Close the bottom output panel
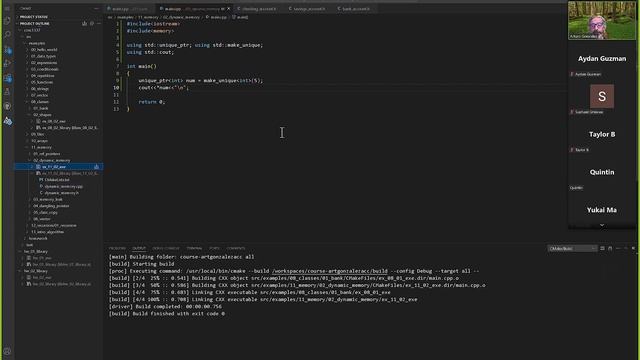The width and height of the screenshot is (640, 360). click(633, 248)
